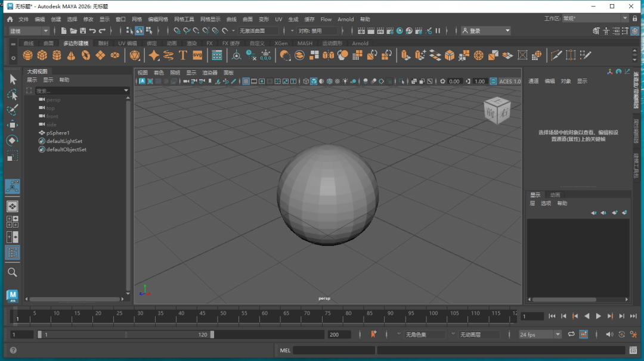Image resolution: width=644 pixels, height=361 pixels.
Task: Click the MEL command input field
Action: pyautogui.click(x=333, y=350)
